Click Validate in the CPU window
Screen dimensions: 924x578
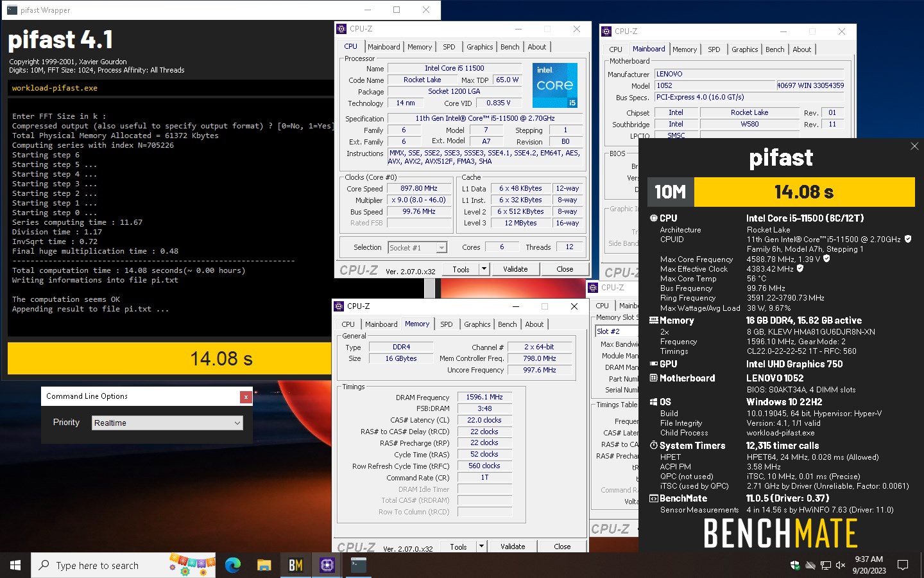(515, 269)
